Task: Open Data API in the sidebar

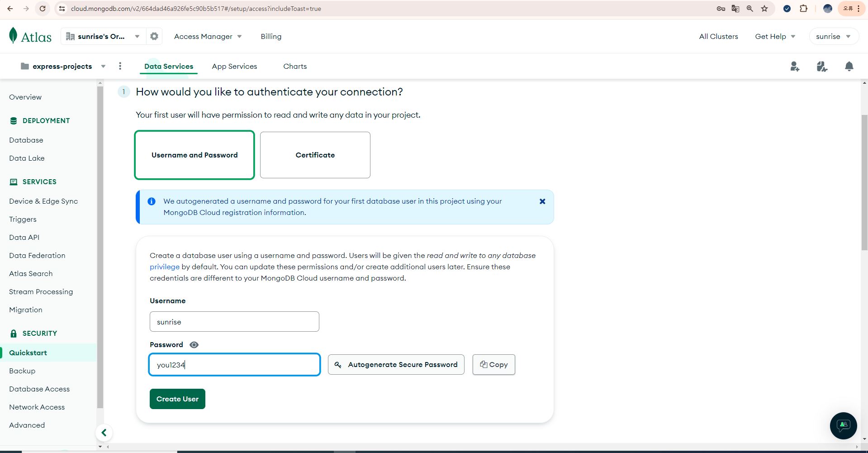Action: point(24,237)
